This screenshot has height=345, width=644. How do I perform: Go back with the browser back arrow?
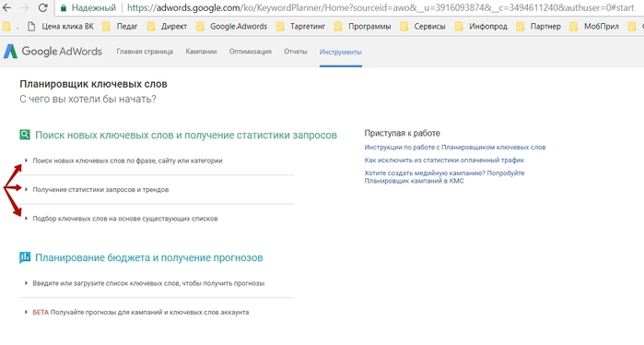(x=7, y=7)
